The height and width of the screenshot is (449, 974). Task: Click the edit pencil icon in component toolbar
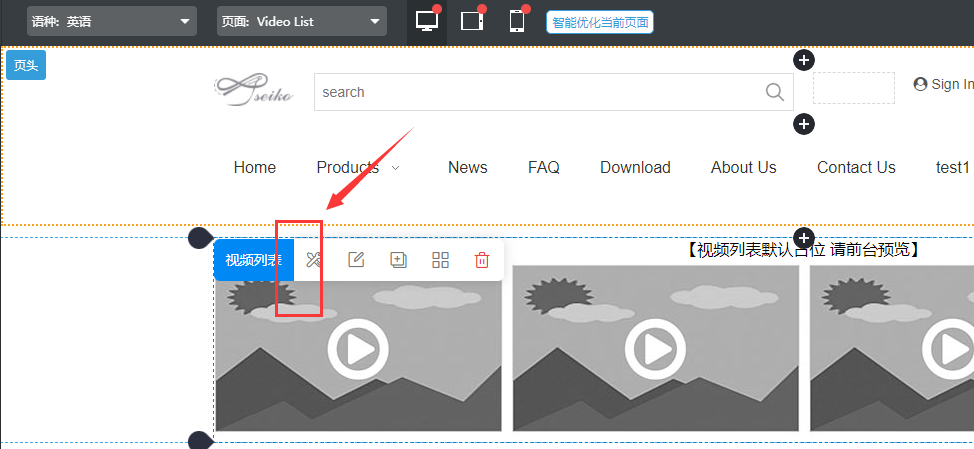point(356,260)
